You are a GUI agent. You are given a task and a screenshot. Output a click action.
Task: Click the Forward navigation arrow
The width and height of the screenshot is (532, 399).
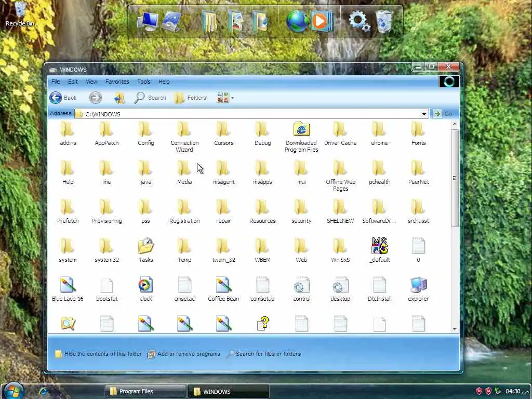coord(96,98)
